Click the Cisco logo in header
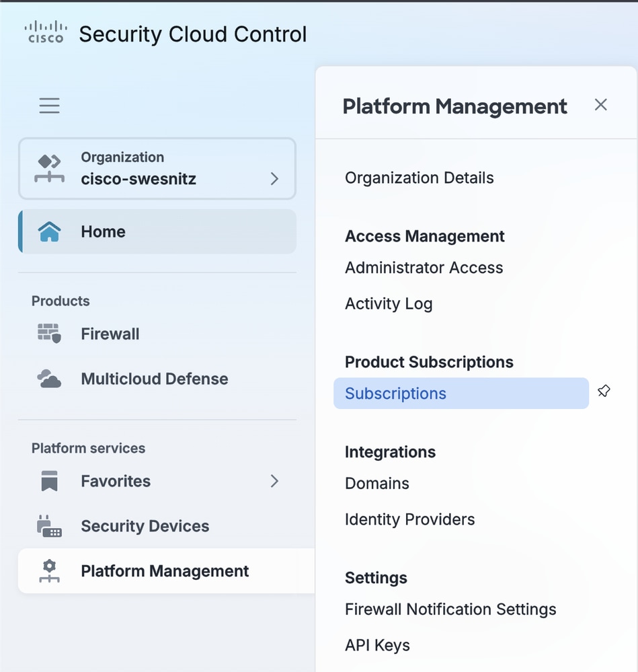The width and height of the screenshot is (638, 672). pos(46,32)
